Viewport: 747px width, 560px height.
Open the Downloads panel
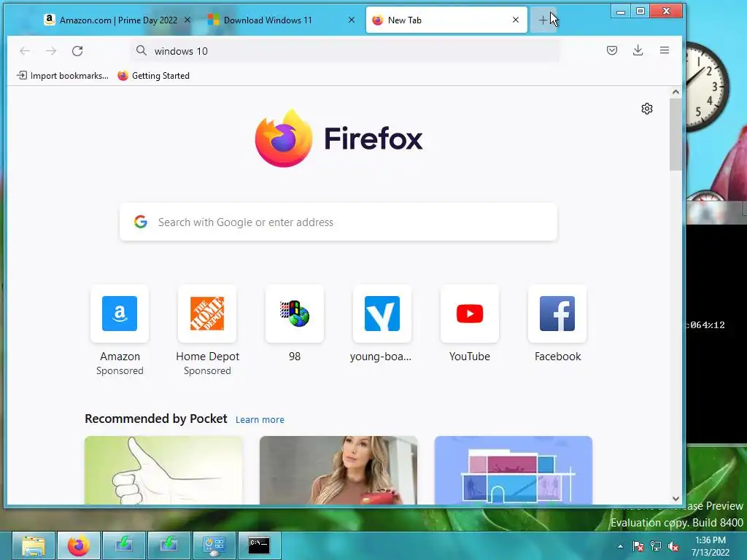[638, 50]
